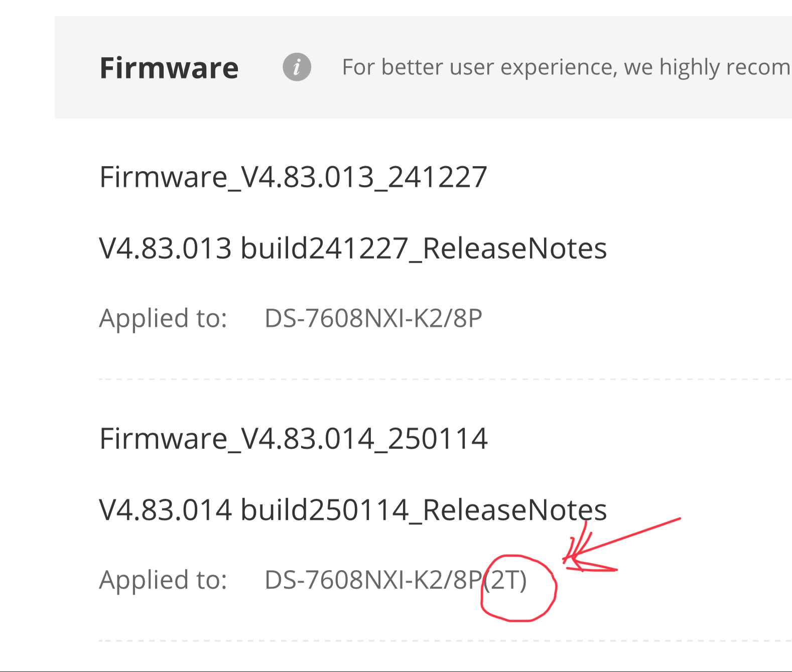Click the (2T) text circled in red
Viewport: 792px width, 672px height.
point(507,580)
